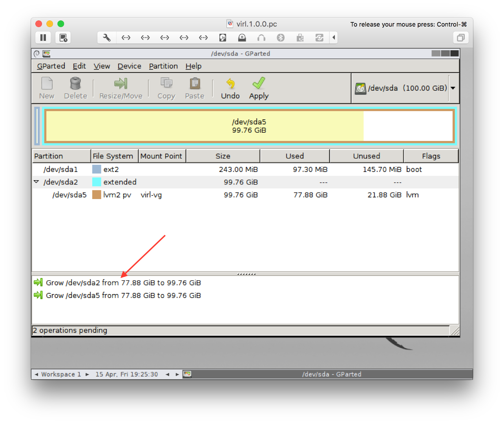
Task: Open the Partition menu
Action: pos(163,66)
